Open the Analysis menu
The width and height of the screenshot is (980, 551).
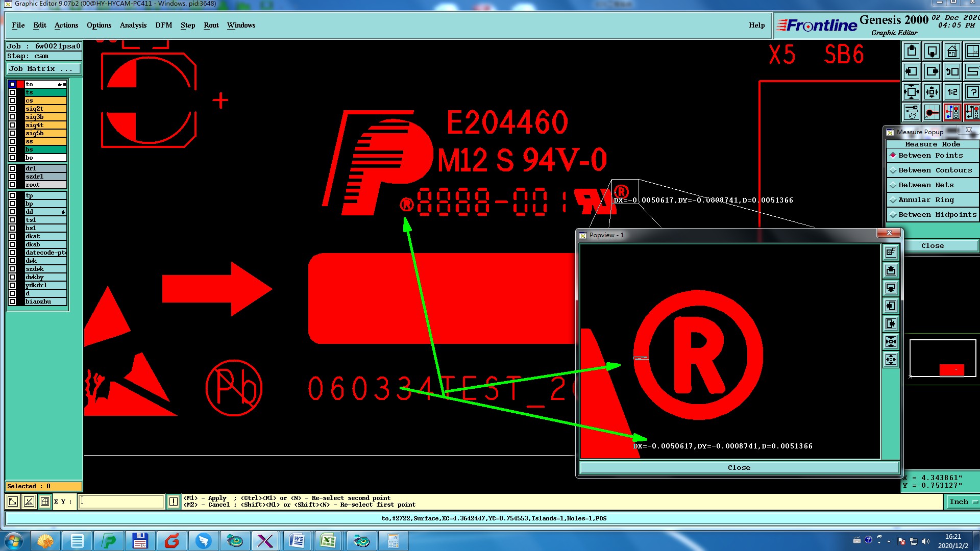[x=133, y=25]
